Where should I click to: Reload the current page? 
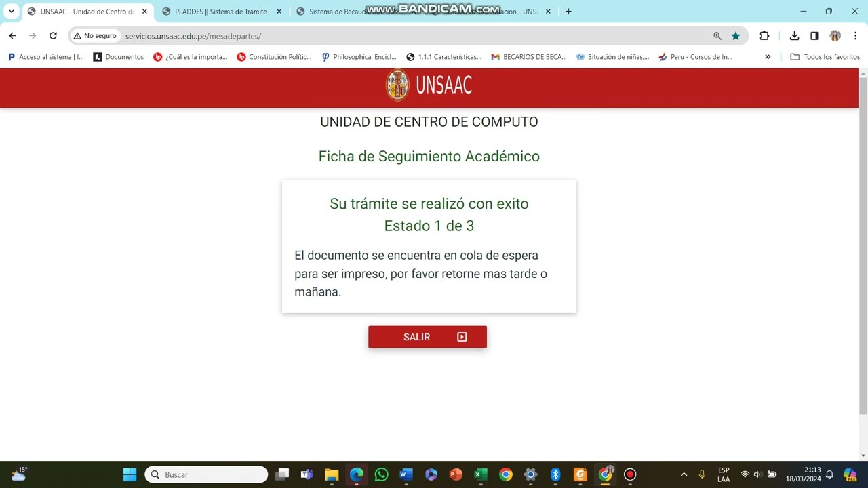point(53,36)
